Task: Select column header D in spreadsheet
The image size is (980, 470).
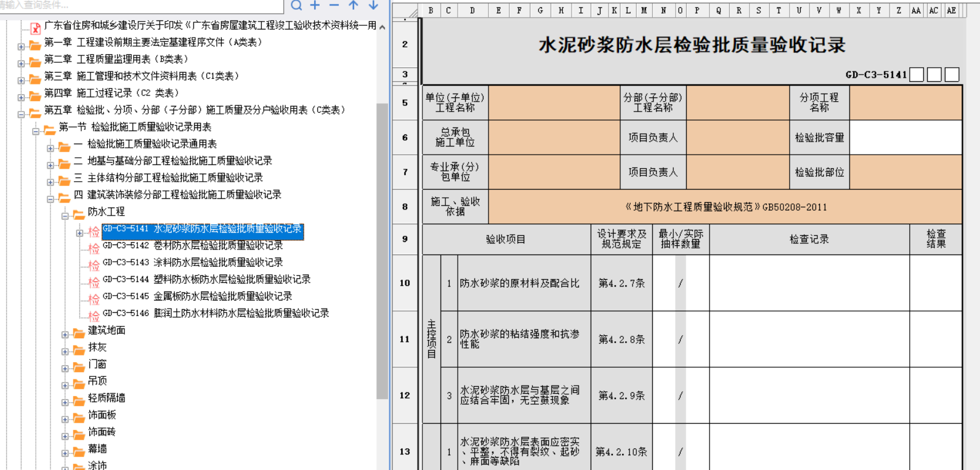Action: 472,10
